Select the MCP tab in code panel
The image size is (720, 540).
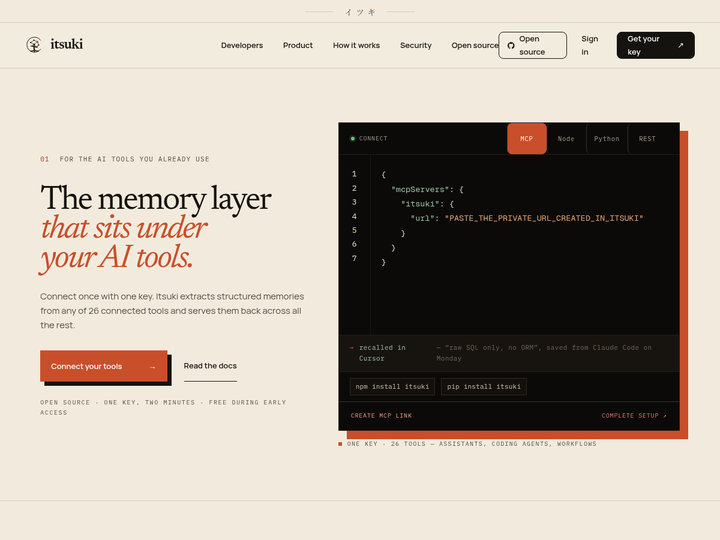coord(527,139)
